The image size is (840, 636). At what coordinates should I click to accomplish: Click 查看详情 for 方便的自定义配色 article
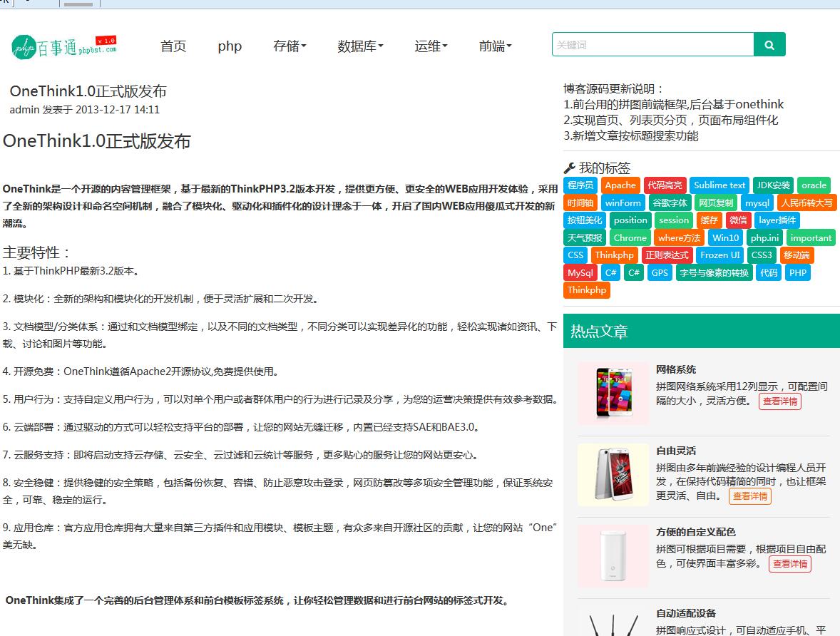coord(789,564)
